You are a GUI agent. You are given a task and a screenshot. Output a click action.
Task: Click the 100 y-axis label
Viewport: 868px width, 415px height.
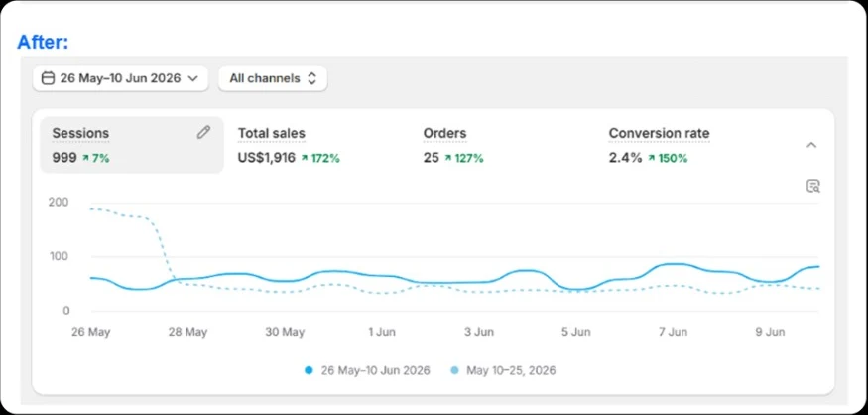60,256
